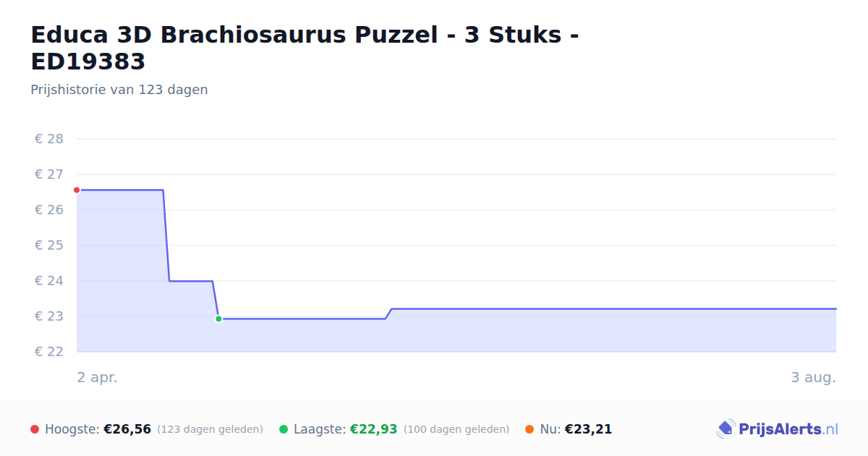
Task: Click the lowest price value €22,93
Action: (x=374, y=429)
